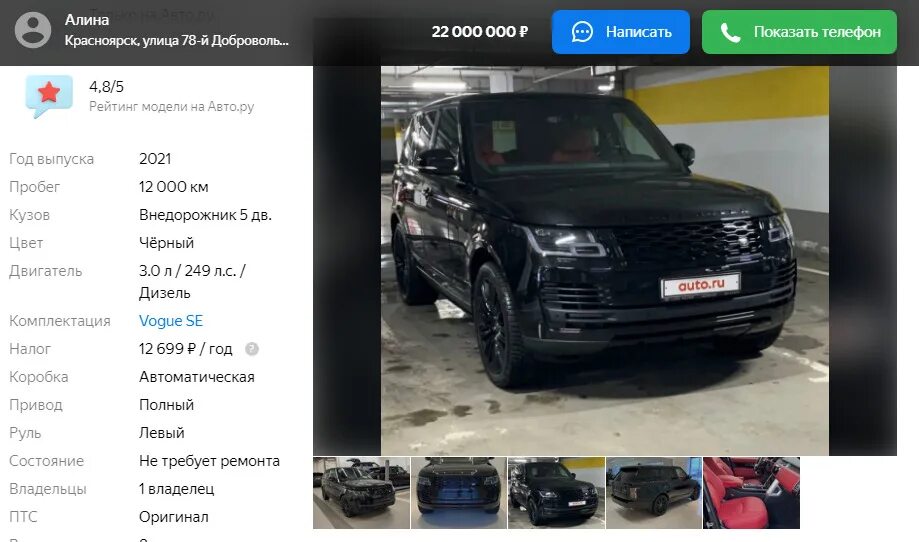Screen dimensions: 919x542
Task: Click the 22 000 000 ₽ price
Action: click(x=479, y=32)
